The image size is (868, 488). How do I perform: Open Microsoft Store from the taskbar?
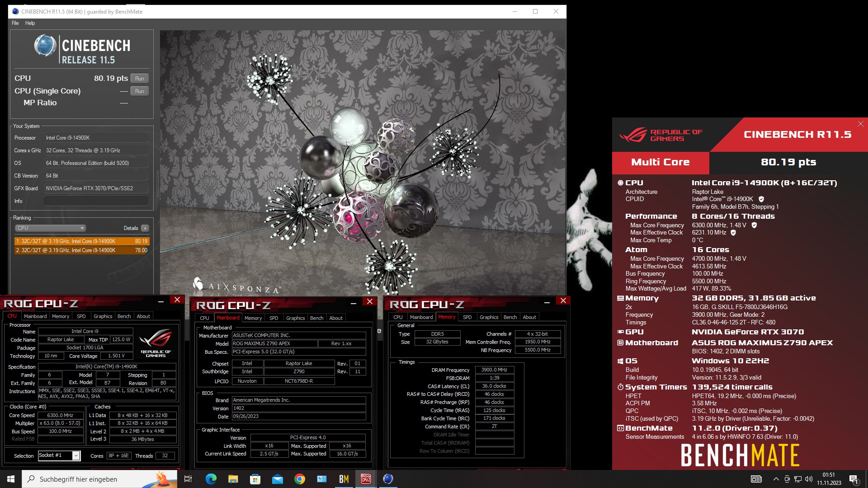255,479
